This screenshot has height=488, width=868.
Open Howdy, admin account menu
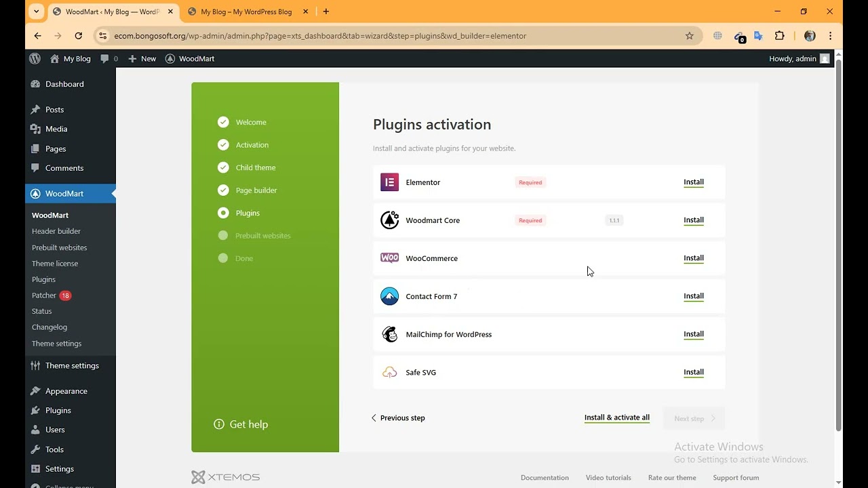[800, 59]
